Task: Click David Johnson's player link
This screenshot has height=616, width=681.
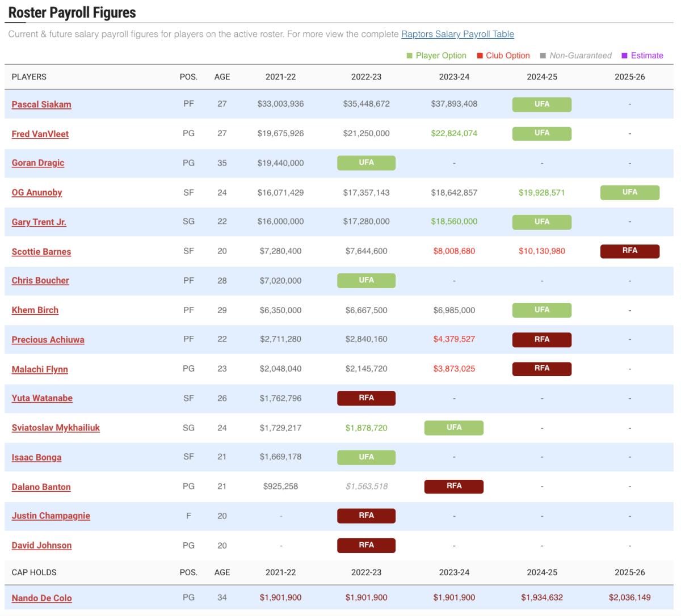Action: coord(41,545)
